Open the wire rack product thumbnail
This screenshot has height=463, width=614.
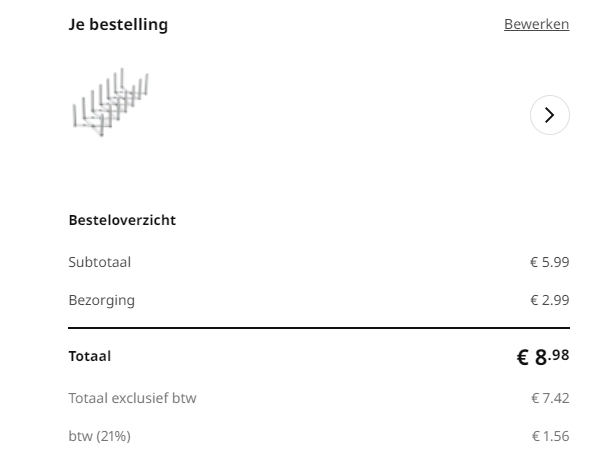pyautogui.click(x=110, y=102)
